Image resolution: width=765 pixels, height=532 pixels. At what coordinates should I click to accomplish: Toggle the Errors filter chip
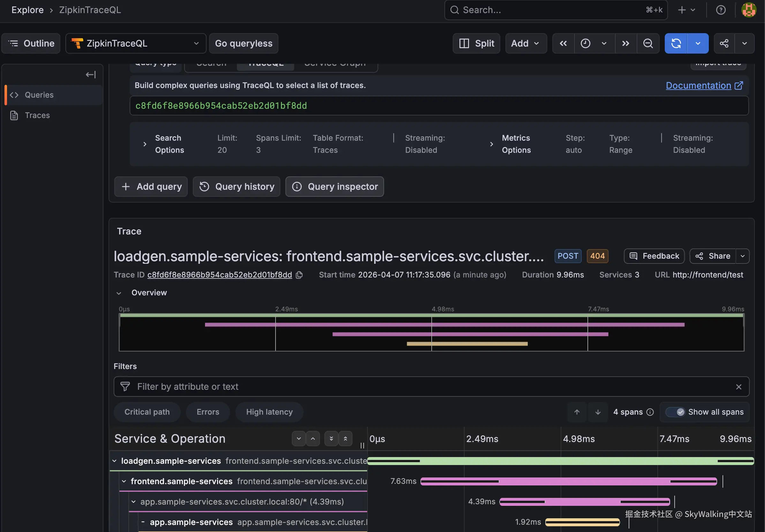(208, 412)
